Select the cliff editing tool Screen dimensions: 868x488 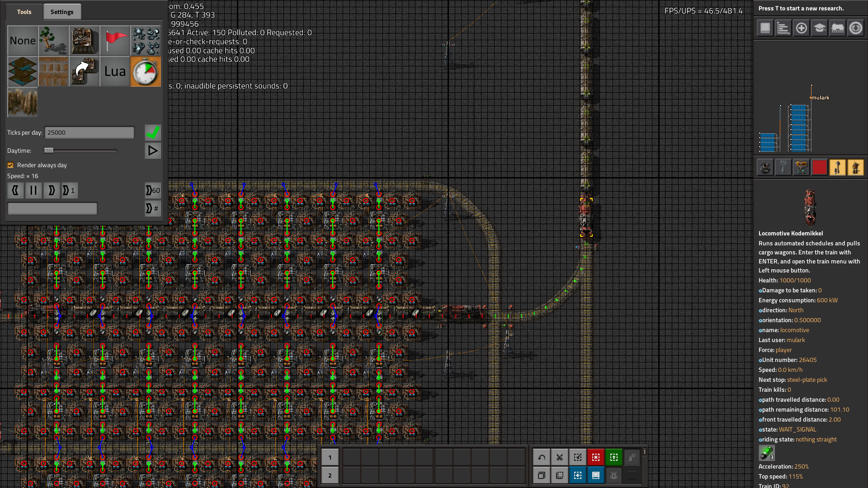23,102
